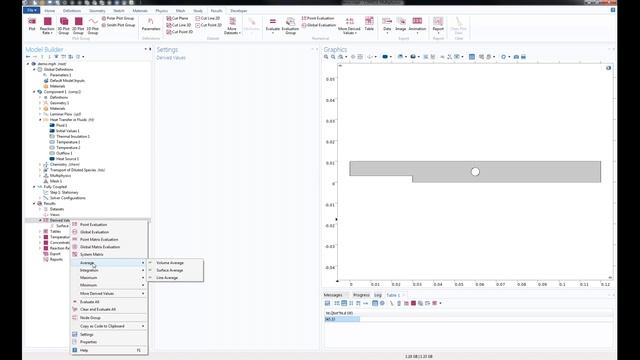Open the More Derived Values dropdown
Viewport: 640px width, 360px height.
coord(349,26)
